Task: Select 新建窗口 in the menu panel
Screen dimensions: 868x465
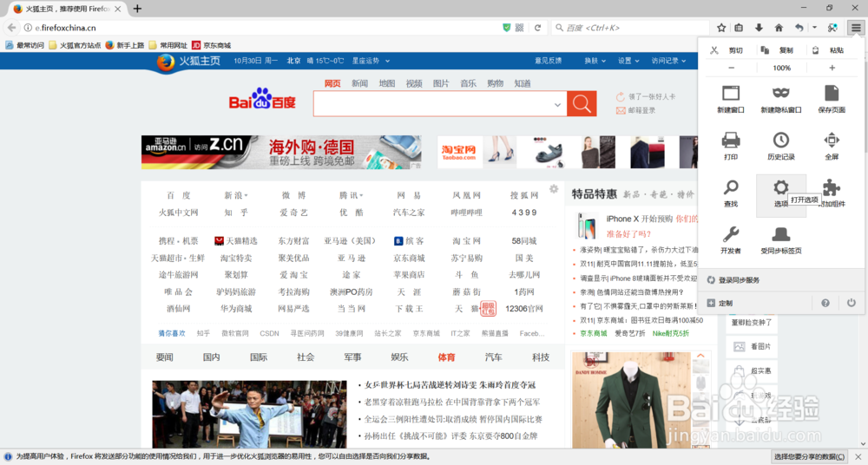Action: (731, 99)
